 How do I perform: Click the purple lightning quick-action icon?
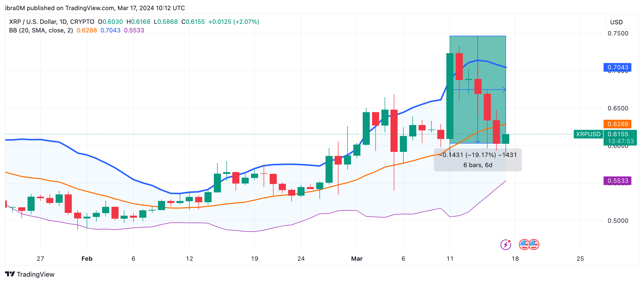(505, 245)
